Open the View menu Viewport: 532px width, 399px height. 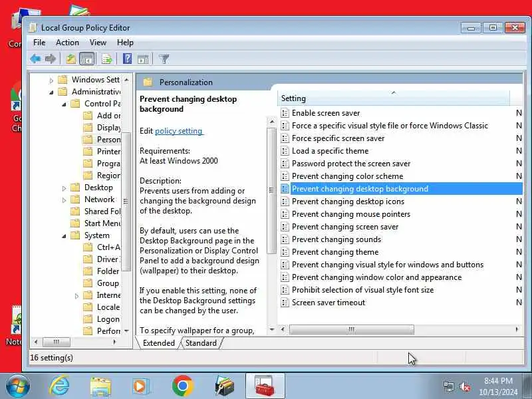pos(98,43)
